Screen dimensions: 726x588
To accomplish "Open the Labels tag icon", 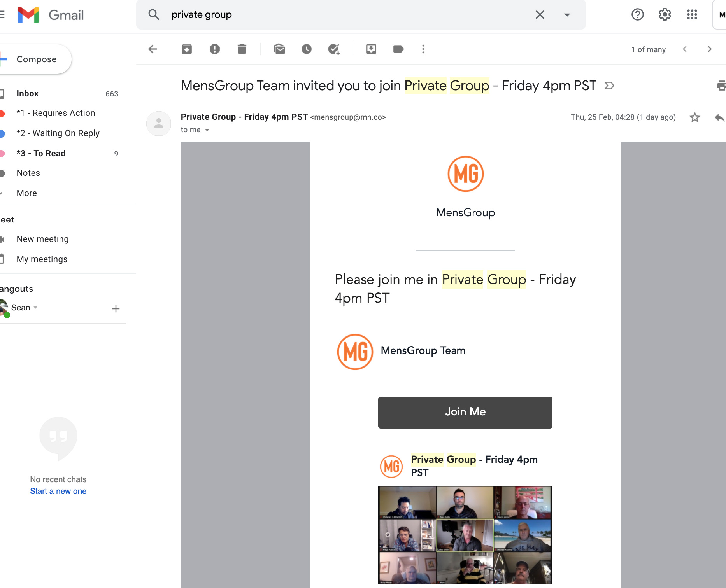I will [398, 49].
